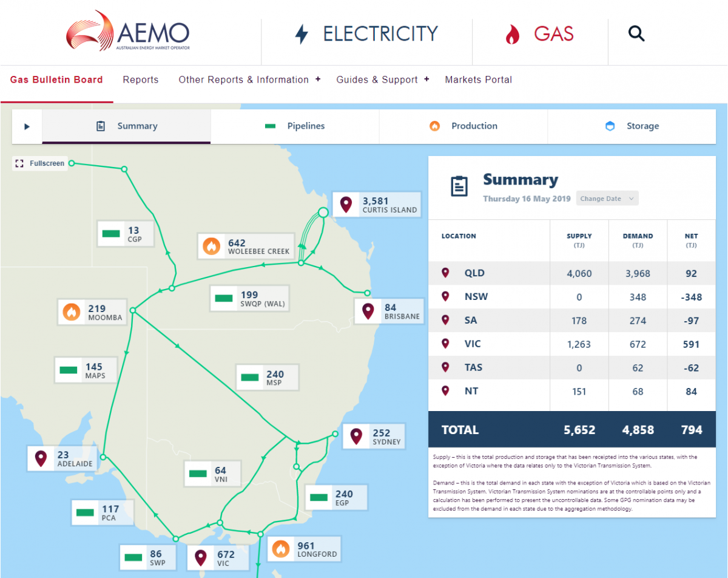Enter Fullscreen mode on the map
This screenshot has height=578, width=728.
(x=39, y=163)
